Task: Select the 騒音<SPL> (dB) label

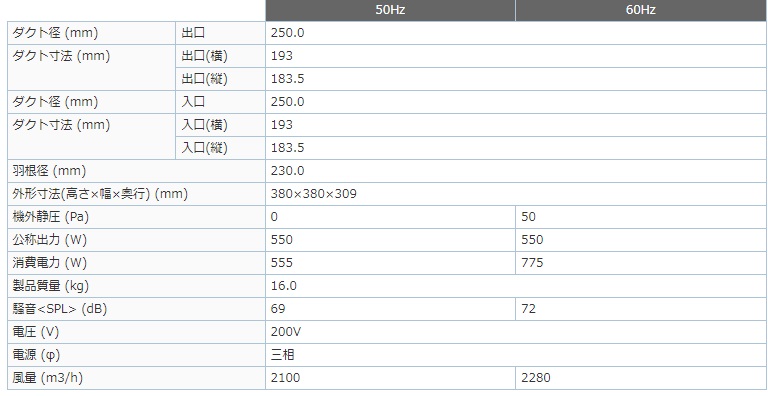Action: [60, 309]
